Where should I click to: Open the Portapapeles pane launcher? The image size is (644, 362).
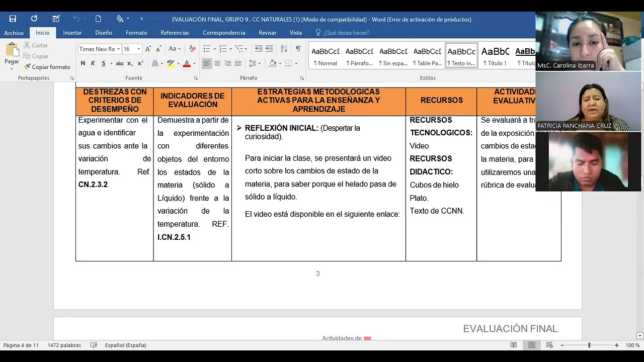[x=71, y=78]
